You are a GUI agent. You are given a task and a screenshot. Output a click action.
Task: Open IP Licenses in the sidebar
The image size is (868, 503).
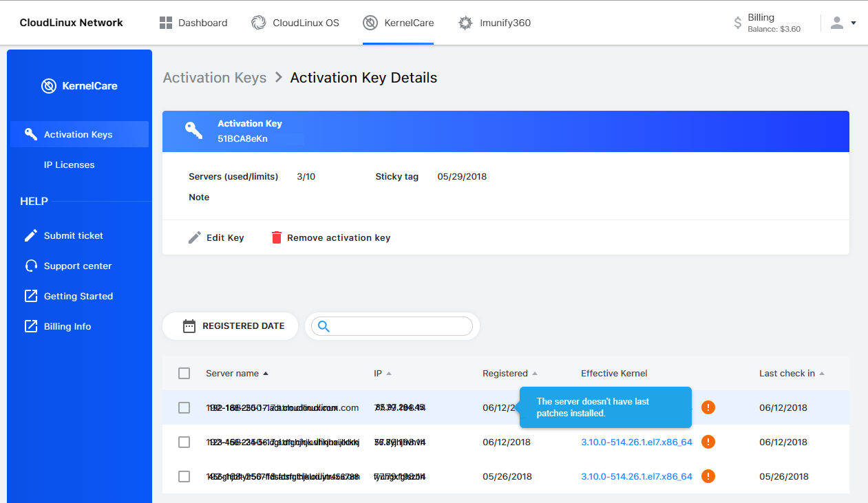pos(70,164)
